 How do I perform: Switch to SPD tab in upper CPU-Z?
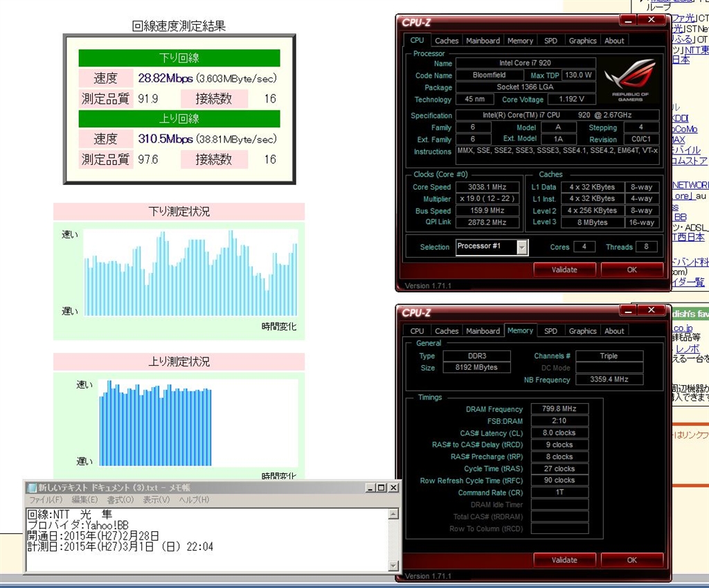(x=550, y=41)
